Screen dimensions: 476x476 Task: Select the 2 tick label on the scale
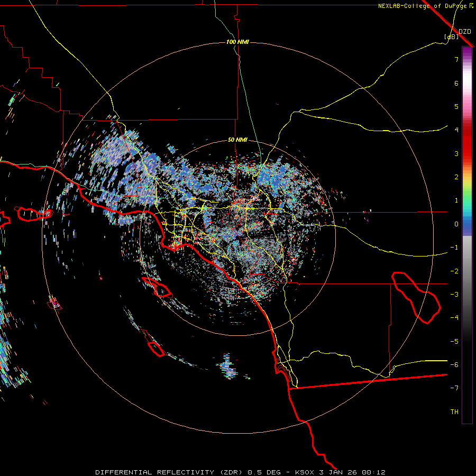coord(456,177)
